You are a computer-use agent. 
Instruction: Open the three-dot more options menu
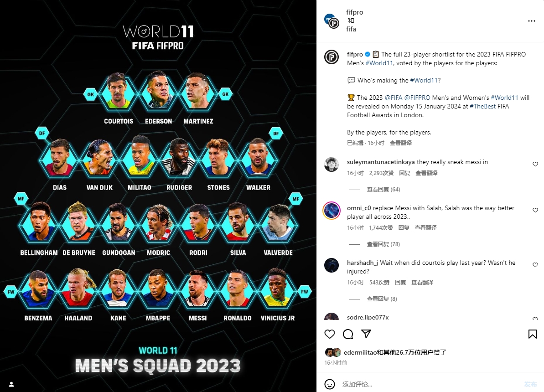click(532, 21)
